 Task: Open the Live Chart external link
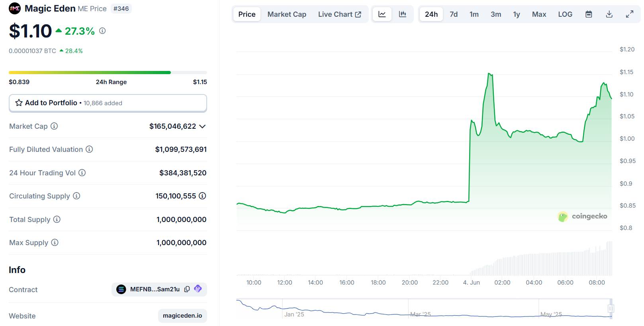[x=339, y=14]
